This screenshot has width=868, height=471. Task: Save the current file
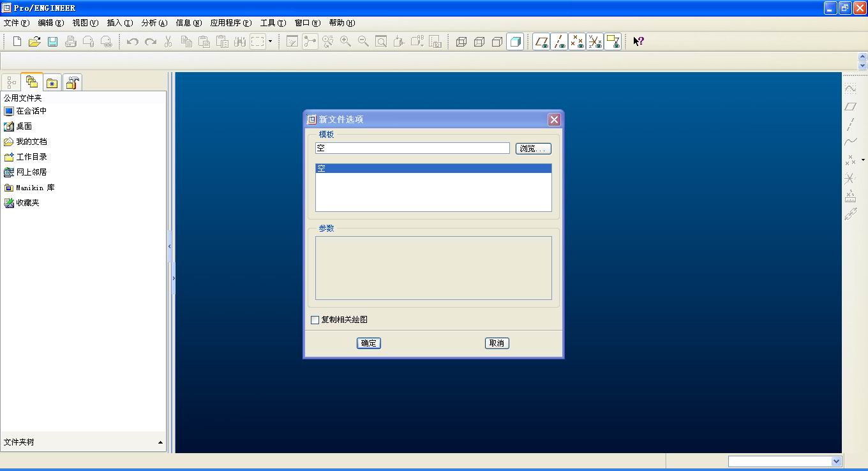point(52,41)
